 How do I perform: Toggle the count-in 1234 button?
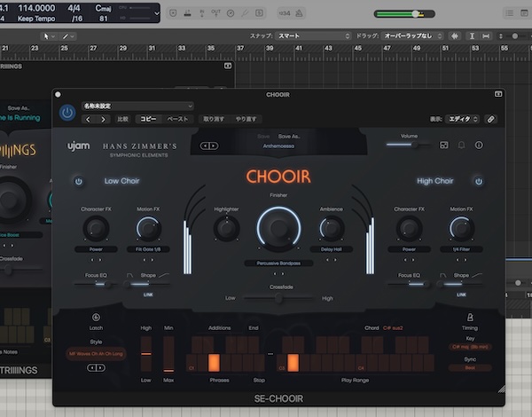coord(285,13)
